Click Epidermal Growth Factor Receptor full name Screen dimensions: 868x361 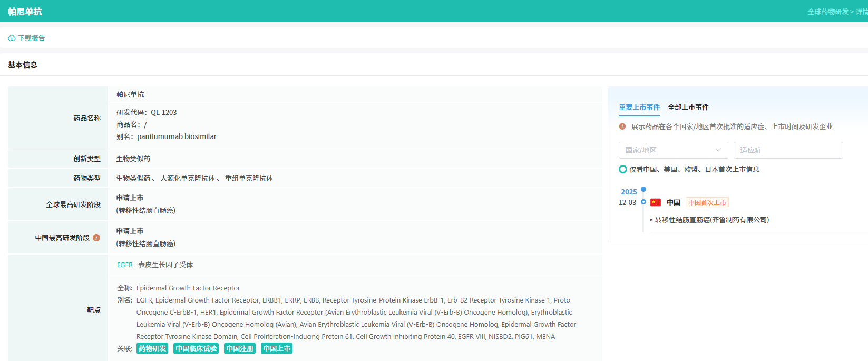click(x=188, y=288)
